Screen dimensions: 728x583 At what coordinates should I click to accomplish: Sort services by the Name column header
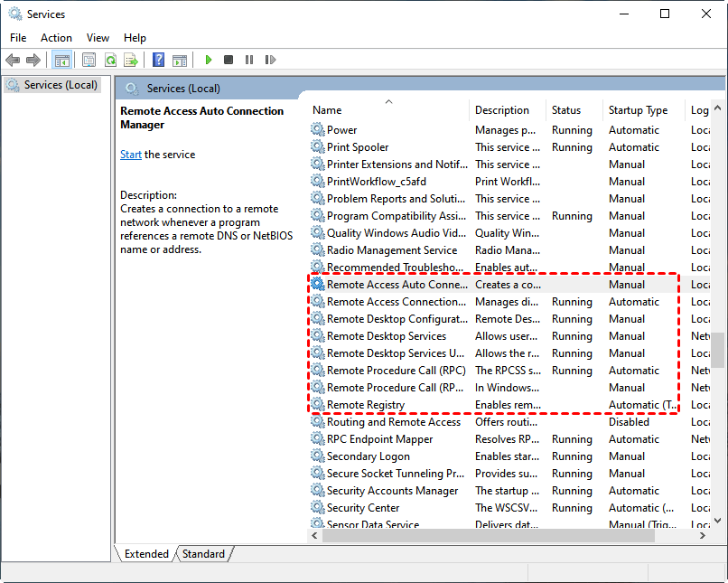point(327,110)
